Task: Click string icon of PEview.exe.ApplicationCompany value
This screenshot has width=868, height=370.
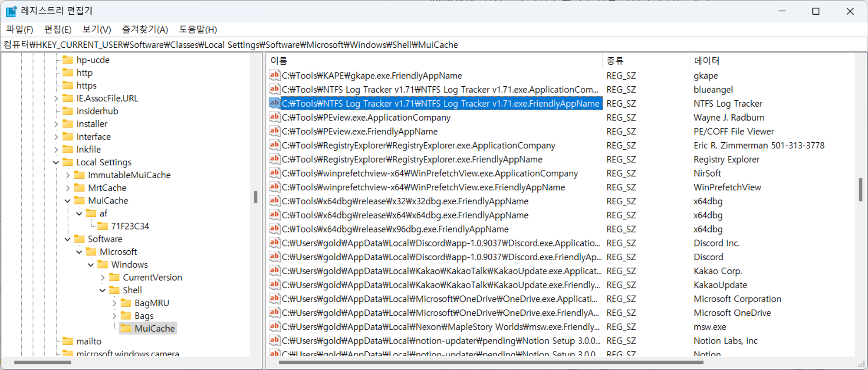Action: [274, 117]
